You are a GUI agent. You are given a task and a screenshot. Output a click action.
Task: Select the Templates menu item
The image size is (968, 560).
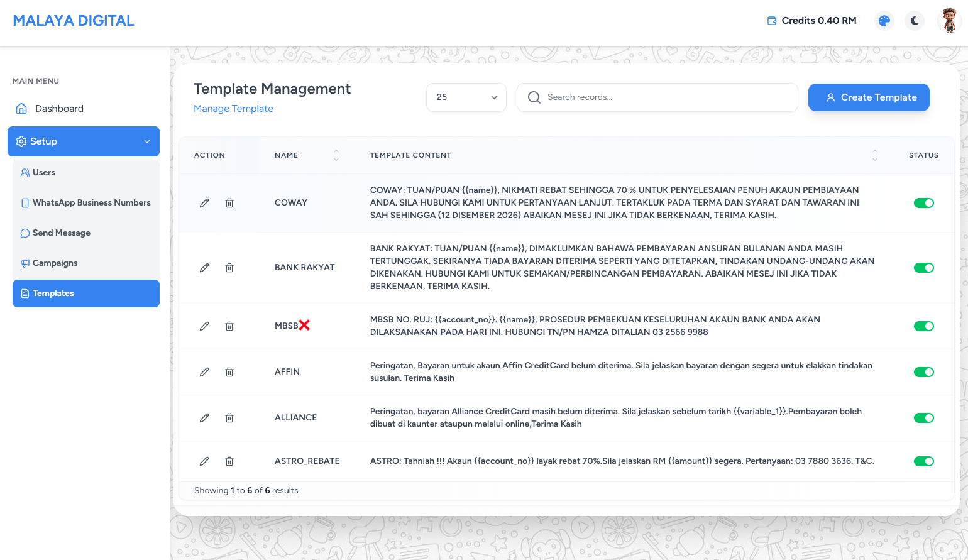point(86,294)
